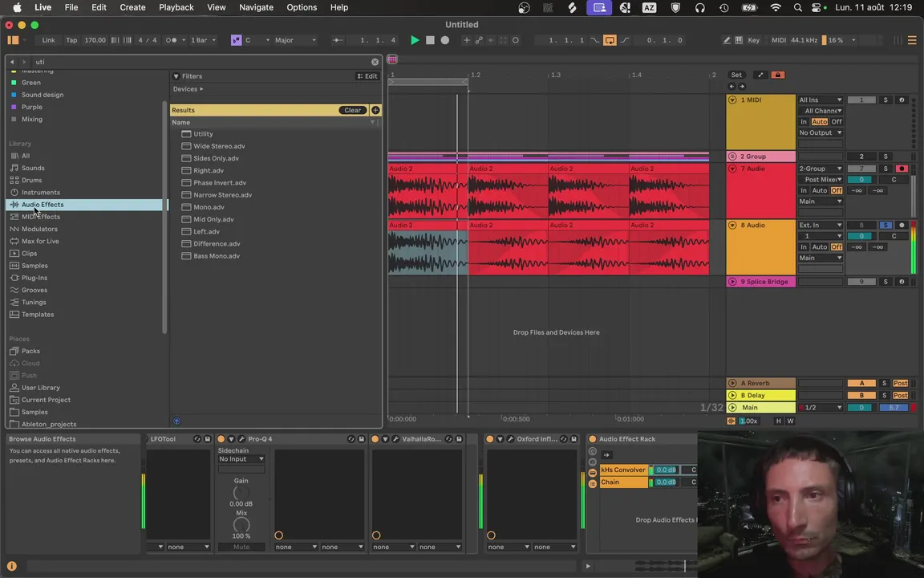Click the Tap tempo button
Viewport: 924px width, 578px height.
click(x=71, y=40)
